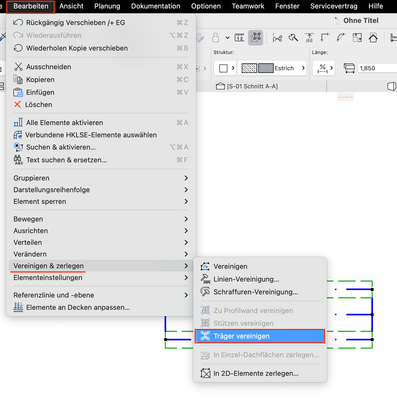Click the red X Löschen icon
397x400 pixels.
17,105
